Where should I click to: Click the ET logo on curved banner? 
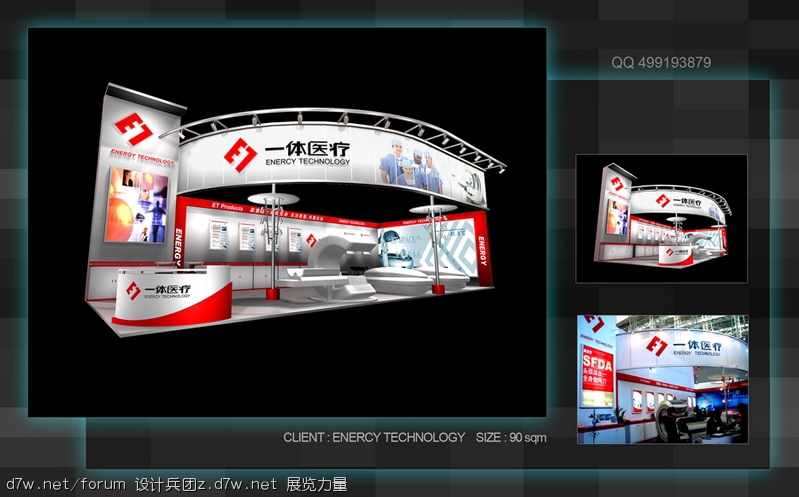pyautogui.click(x=240, y=155)
